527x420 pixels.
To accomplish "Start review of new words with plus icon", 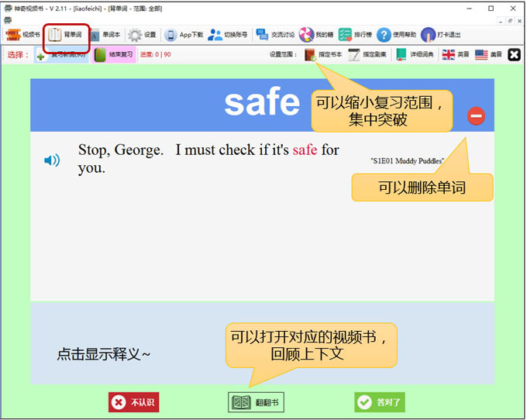I will click(x=61, y=55).
